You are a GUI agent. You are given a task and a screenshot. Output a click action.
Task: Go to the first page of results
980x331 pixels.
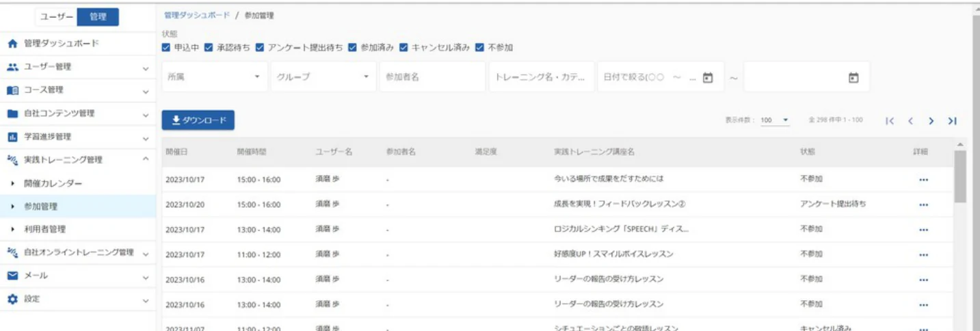click(890, 121)
